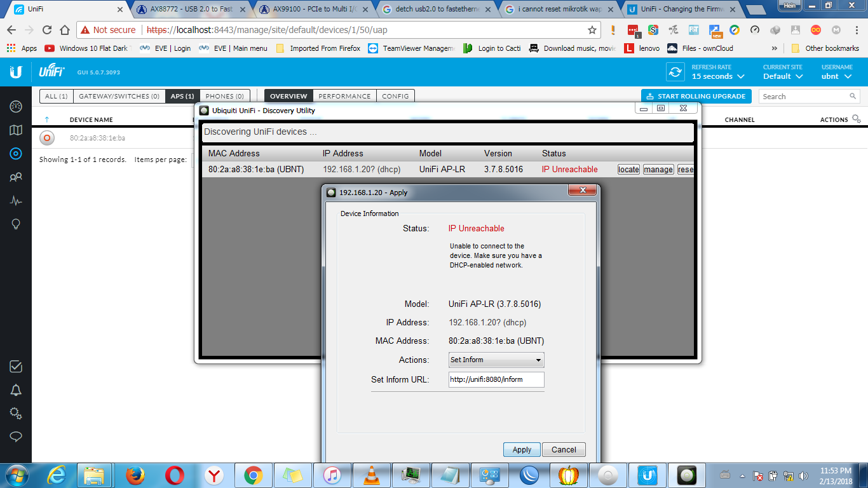
Task: Click START ROLLING UPGRADE button
Action: coord(696,96)
